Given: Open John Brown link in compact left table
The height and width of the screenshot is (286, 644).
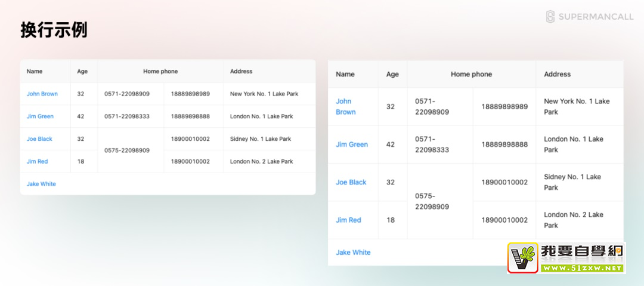Looking at the screenshot, I should point(42,94).
